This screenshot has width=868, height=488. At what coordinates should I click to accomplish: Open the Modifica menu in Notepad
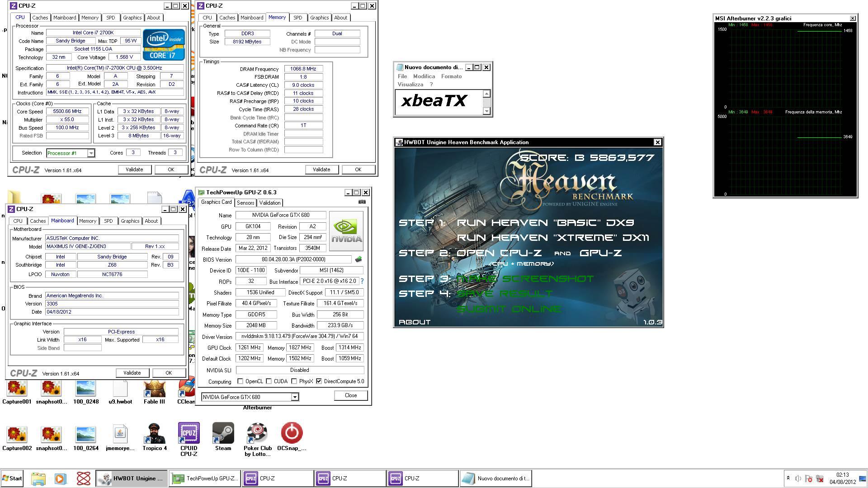tap(424, 76)
